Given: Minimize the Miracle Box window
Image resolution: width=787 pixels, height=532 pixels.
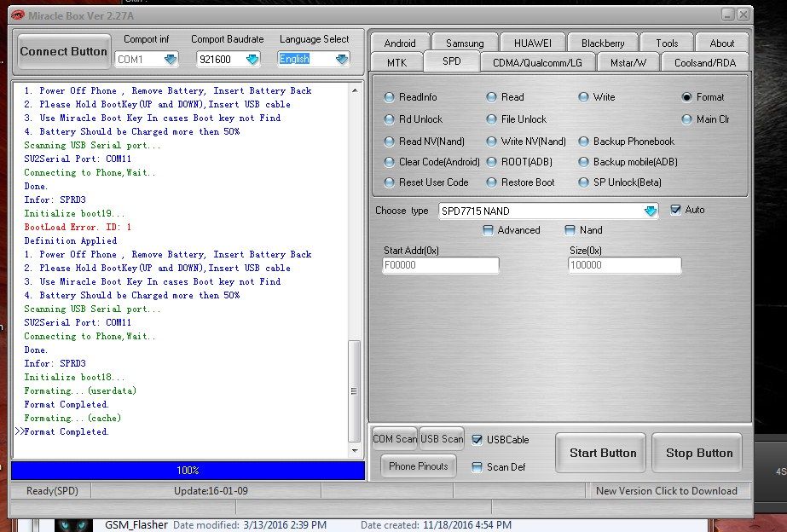Looking at the screenshot, I should click(x=728, y=15).
